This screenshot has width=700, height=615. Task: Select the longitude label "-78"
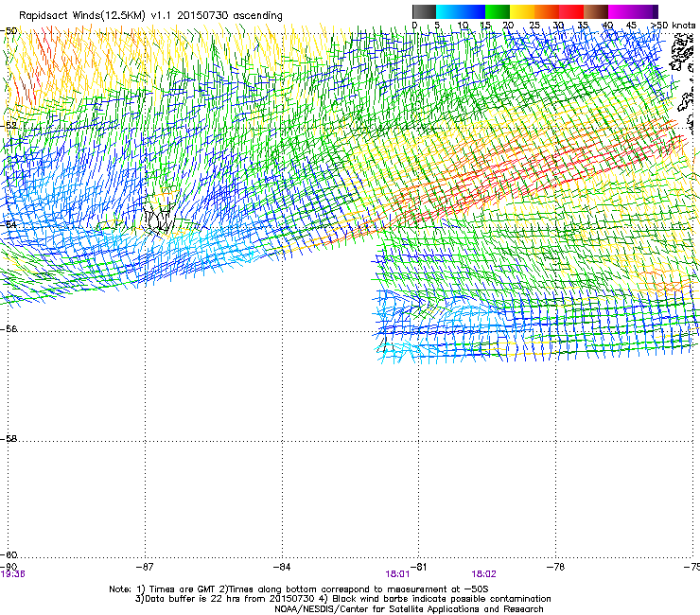click(x=556, y=567)
